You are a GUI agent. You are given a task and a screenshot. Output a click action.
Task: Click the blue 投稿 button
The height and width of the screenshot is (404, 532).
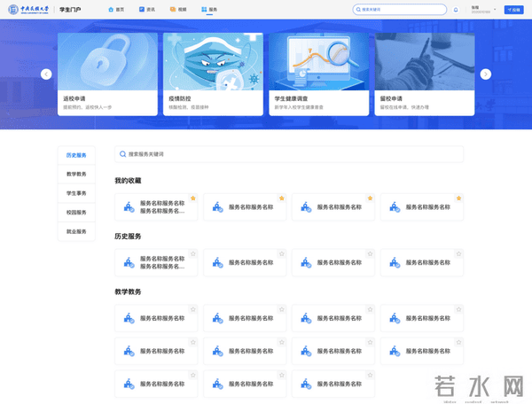pos(513,10)
